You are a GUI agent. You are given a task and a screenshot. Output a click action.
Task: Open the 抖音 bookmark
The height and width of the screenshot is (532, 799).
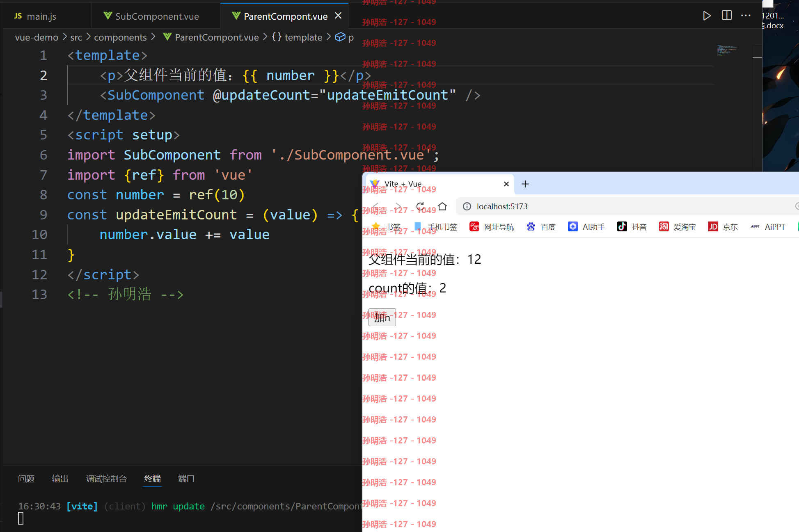(632, 227)
